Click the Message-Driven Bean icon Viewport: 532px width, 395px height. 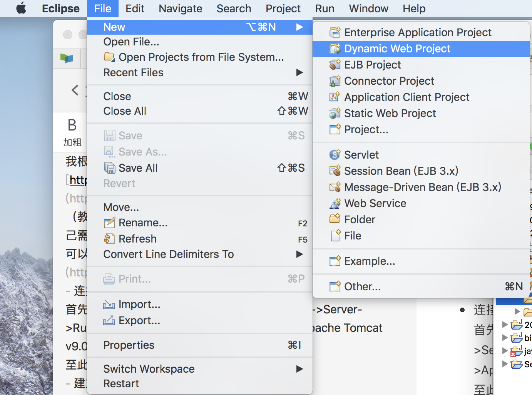click(335, 187)
